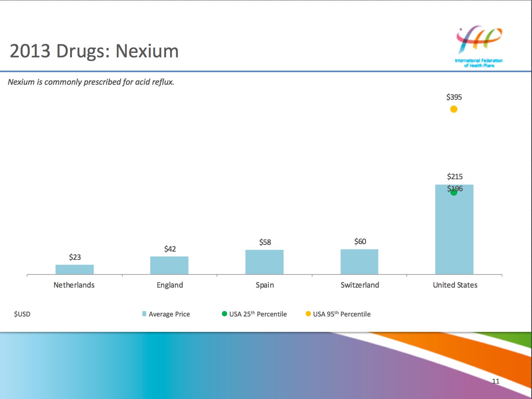This screenshot has height=399, width=532.
Task: Click the green USA 25th percentile dot
Action: coord(454,192)
